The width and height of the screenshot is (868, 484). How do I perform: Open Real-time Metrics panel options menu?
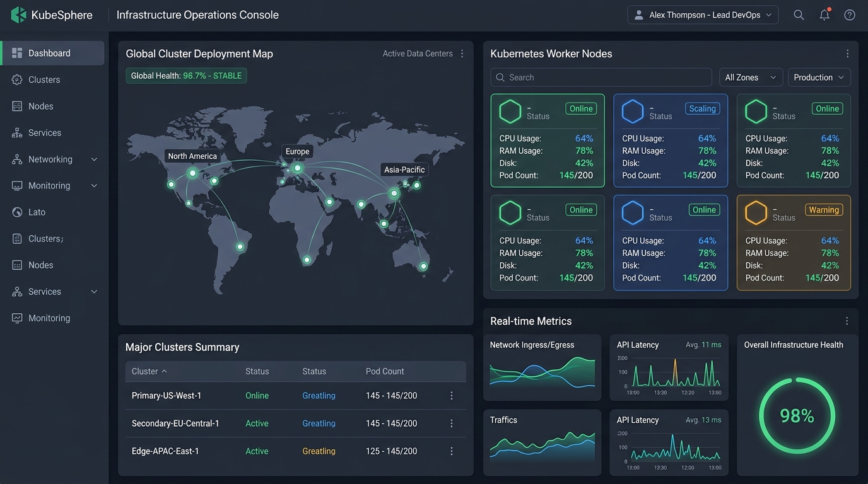[x=847, y=321]
